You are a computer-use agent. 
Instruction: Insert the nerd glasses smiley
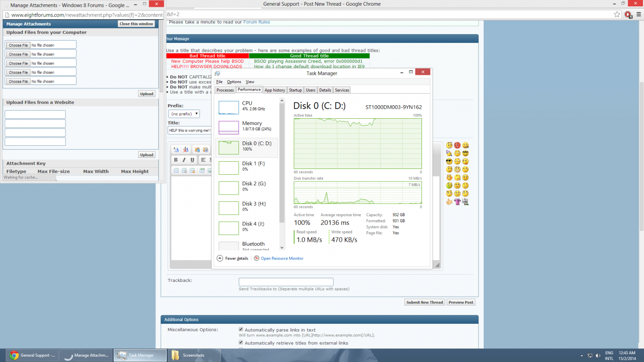click(465, 153)
